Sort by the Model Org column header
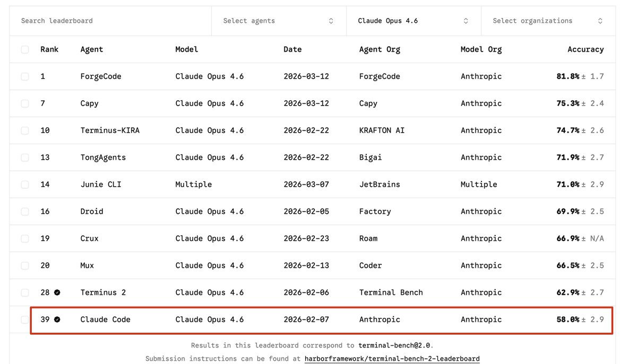This screenshot has width=637, height=364. click(481, 49)
